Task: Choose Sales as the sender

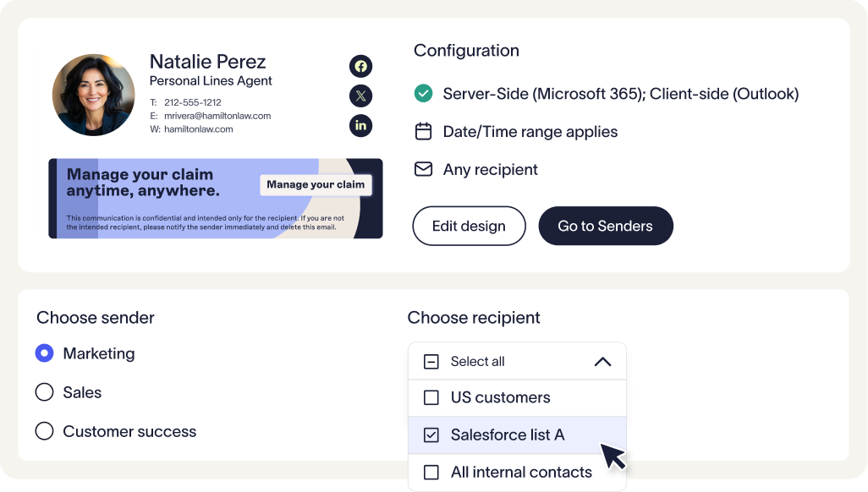Action: point(44,391)
